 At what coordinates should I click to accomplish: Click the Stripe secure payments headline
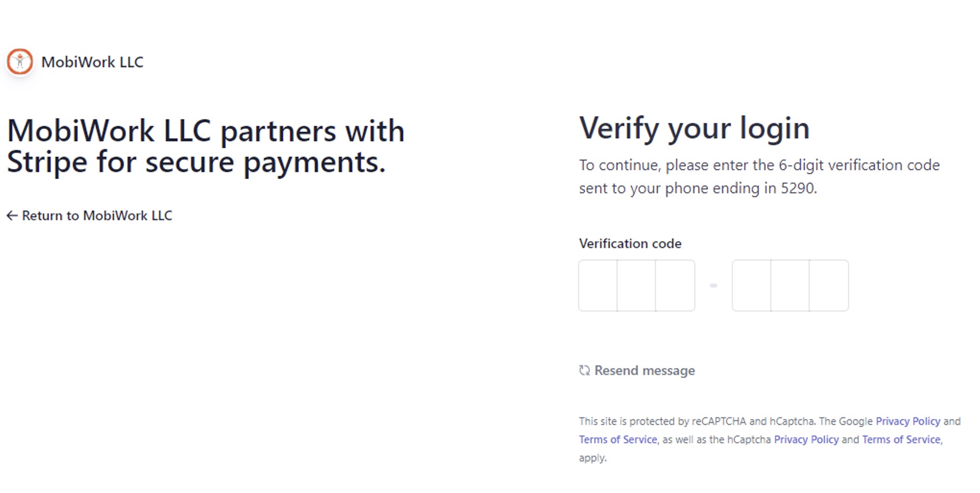(205, 146)
